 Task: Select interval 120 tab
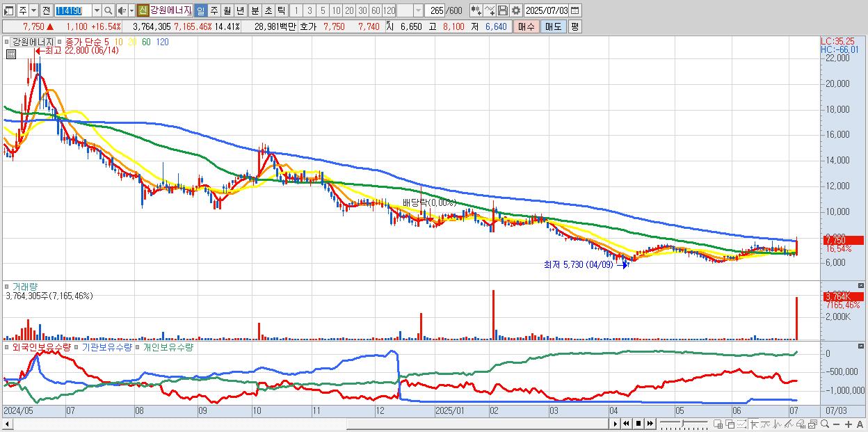tap(389, 11)
